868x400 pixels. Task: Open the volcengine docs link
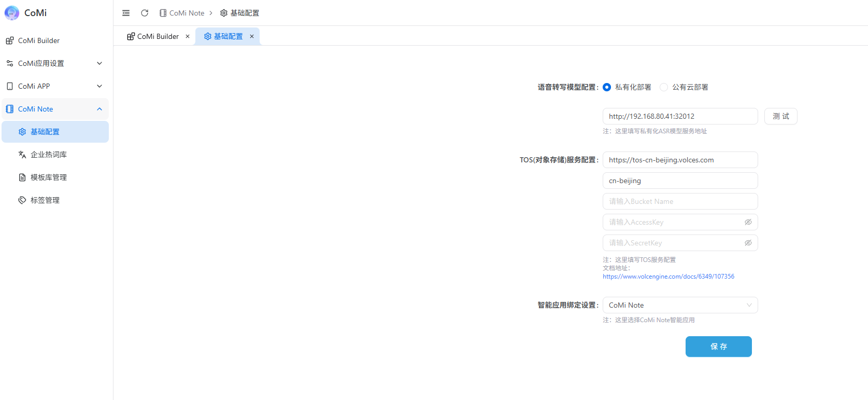pos(668,277)
